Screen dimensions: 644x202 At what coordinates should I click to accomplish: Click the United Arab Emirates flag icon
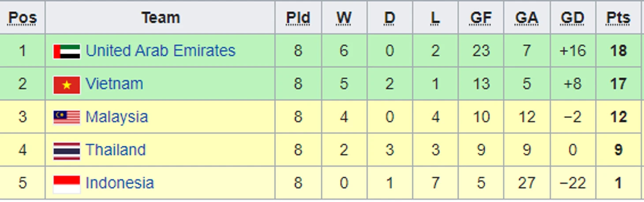pos(67,51)
